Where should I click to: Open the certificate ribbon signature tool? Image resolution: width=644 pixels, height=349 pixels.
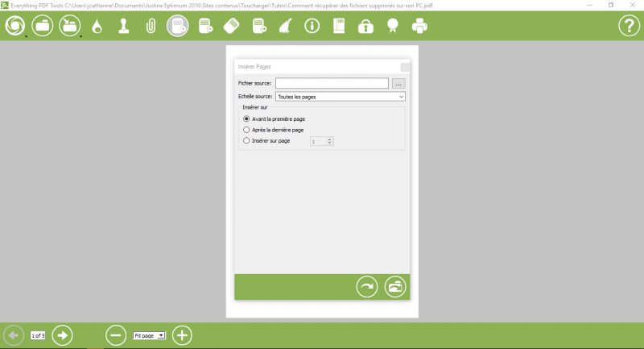(393, 27)
